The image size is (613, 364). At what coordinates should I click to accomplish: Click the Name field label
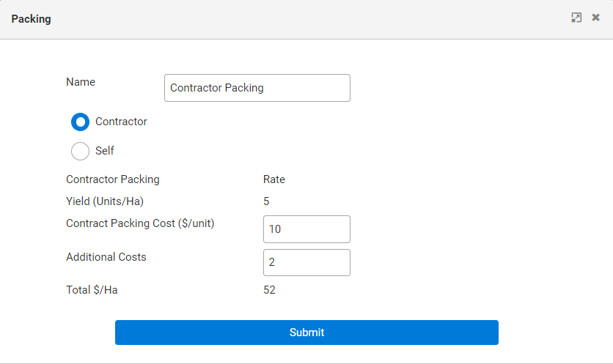coord(81,82)
